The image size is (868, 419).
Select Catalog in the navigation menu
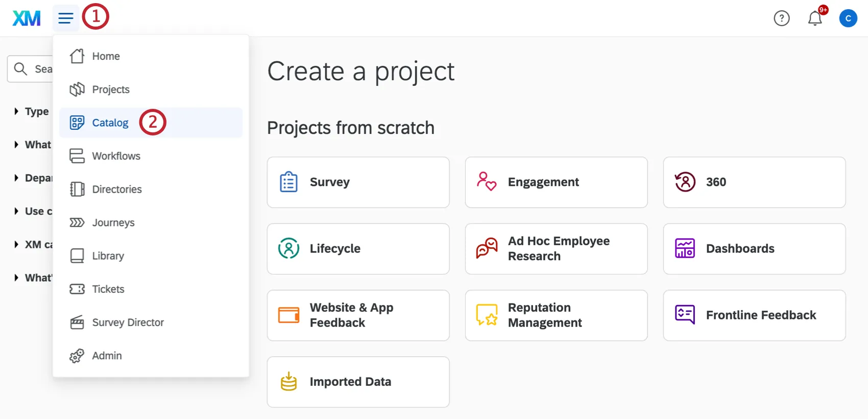[110, 123]
